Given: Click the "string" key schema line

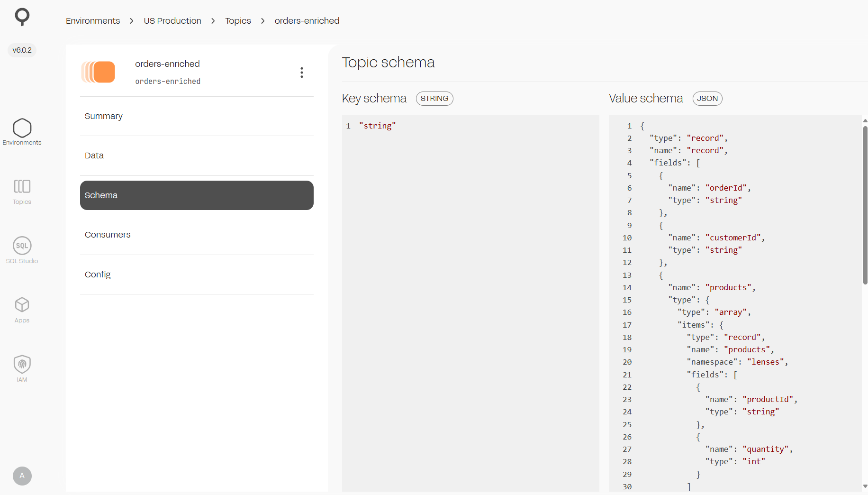Looking at the screenshot, I should (377, 126).
